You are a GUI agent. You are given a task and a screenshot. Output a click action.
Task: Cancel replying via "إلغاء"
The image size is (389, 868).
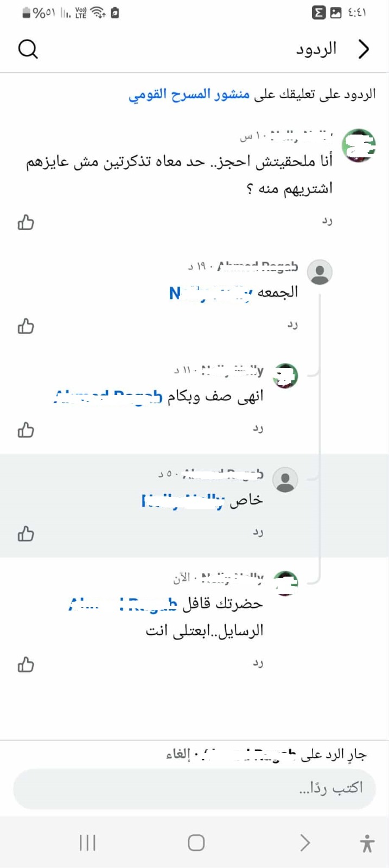pos(178,755)
